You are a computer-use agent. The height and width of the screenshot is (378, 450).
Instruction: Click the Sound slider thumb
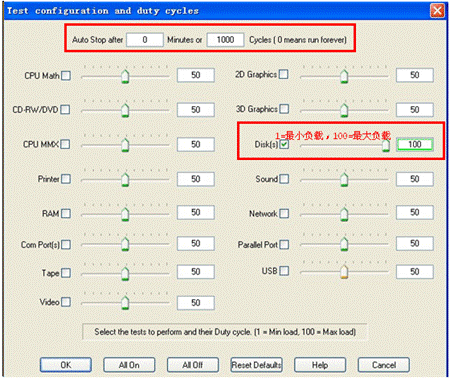[x=344, y=180]
